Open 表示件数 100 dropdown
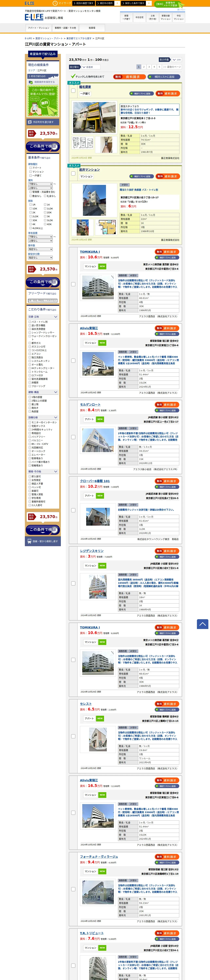Viewport: 210px width, 980px height. [176, 60]
